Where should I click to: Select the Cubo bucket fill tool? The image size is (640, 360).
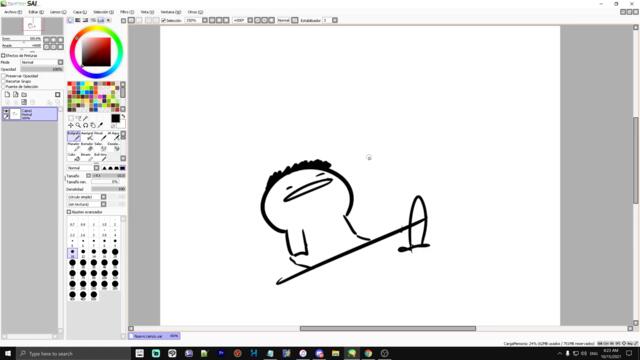[74, 157]
